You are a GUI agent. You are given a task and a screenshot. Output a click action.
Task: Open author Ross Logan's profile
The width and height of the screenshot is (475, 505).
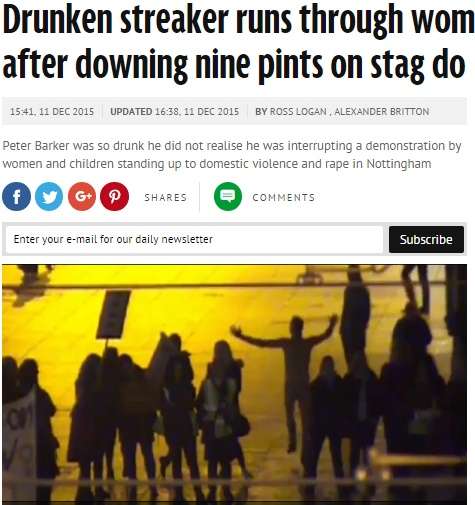pyautogui.click(x=298, y=111)
